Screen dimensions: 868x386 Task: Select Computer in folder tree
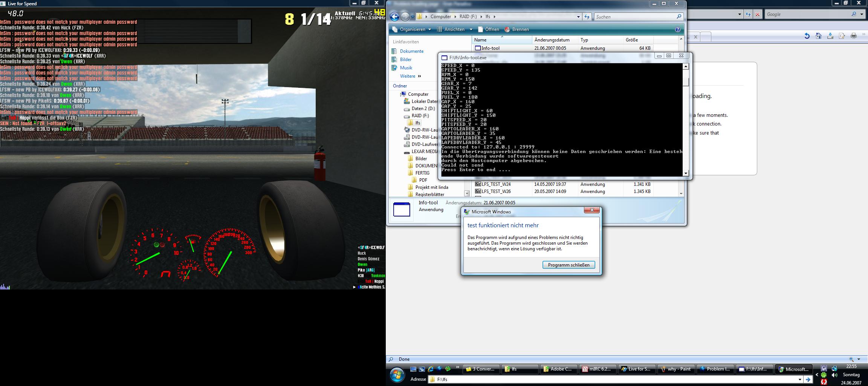pos(418,94)
